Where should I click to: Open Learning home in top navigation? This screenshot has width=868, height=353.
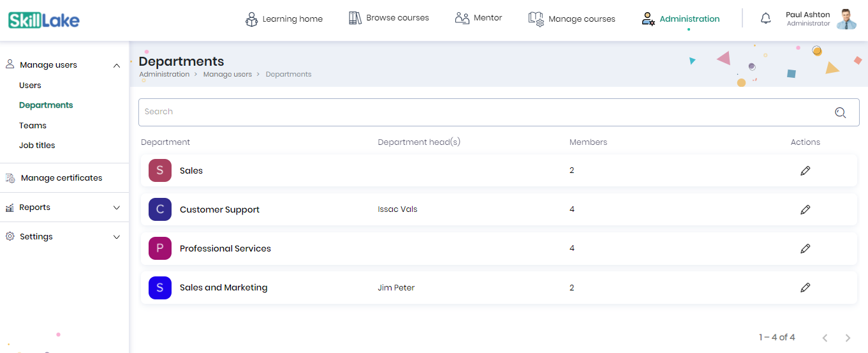[x=284, y=19]
